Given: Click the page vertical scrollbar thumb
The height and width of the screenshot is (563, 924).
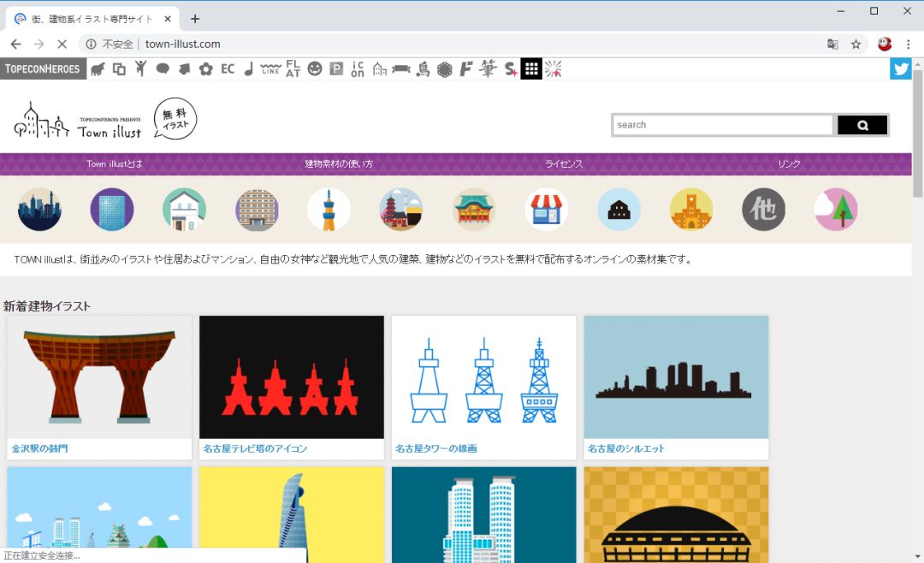Looking at the screenshot, I should click(917, 133).
